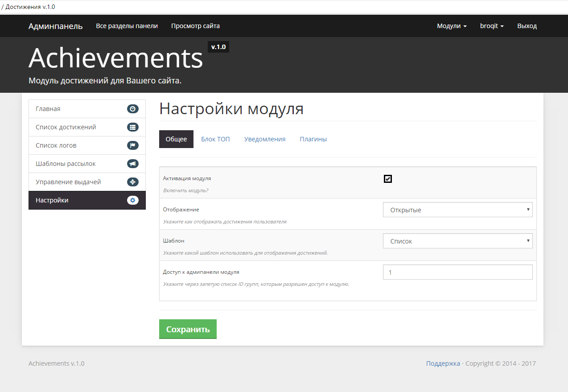
Task: Click the gear icon beside Настройки
Action: click(133, 200)
